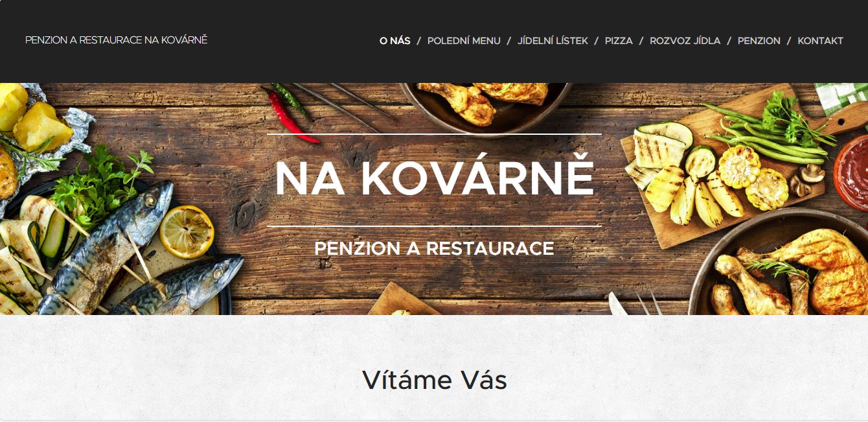Click the large NA KOVÁRNĚ hero heading
The height and width of the screenshot is (422, 868).
click(x=434, y=178)
